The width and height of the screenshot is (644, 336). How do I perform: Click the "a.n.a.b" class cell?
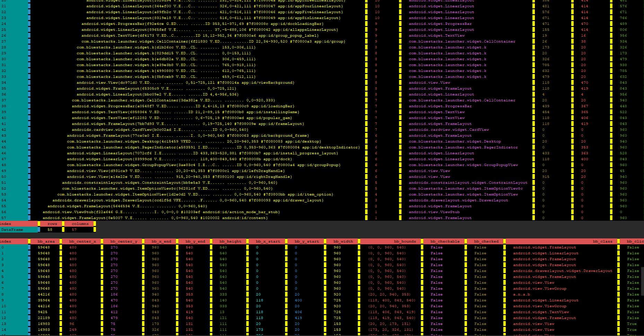tap(522, 294)
